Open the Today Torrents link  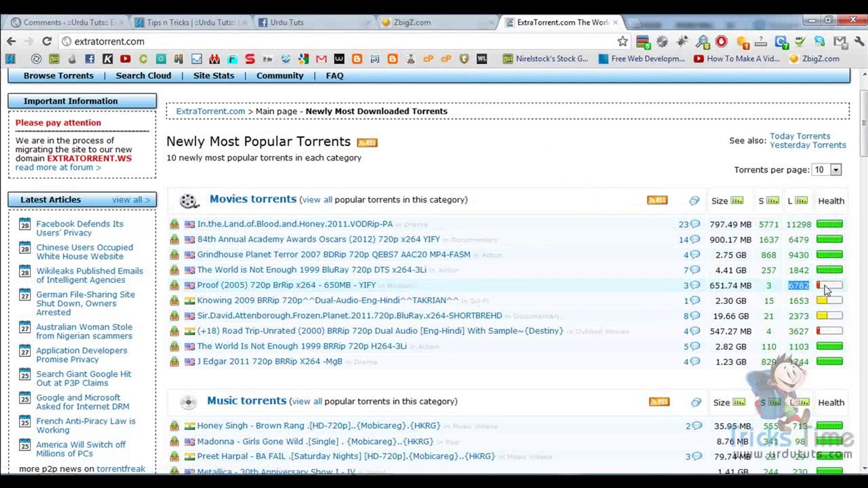coord(801,136)
